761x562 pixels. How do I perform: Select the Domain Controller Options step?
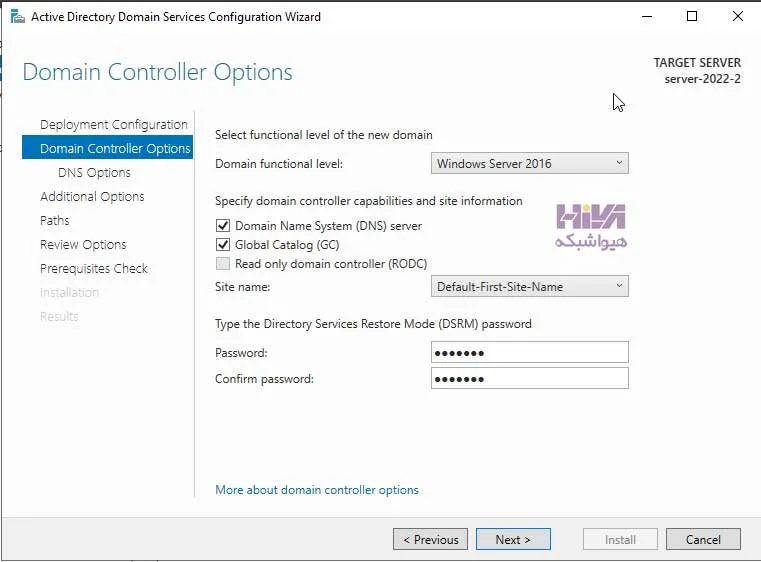[107, 148]
